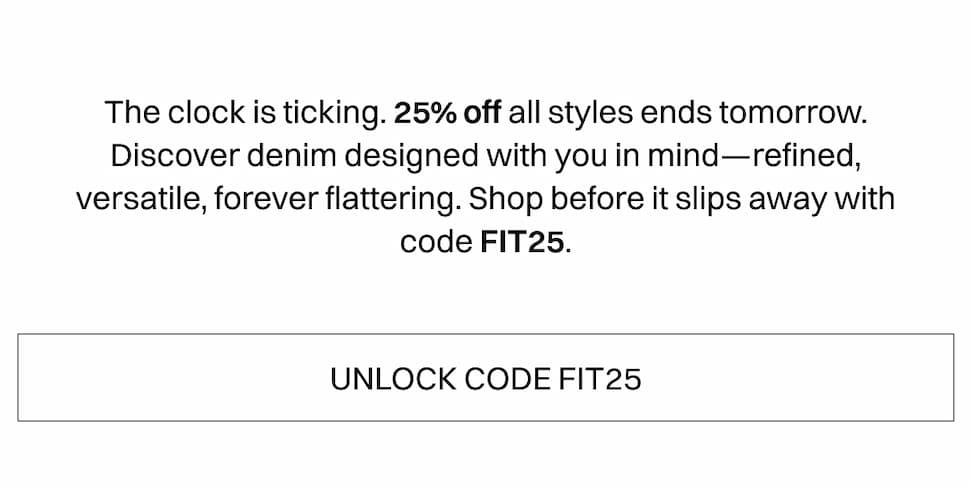This screenshot has width=971, height=486.
Task: Click the word 'versatile' in the paragraph
Action: 138,199
